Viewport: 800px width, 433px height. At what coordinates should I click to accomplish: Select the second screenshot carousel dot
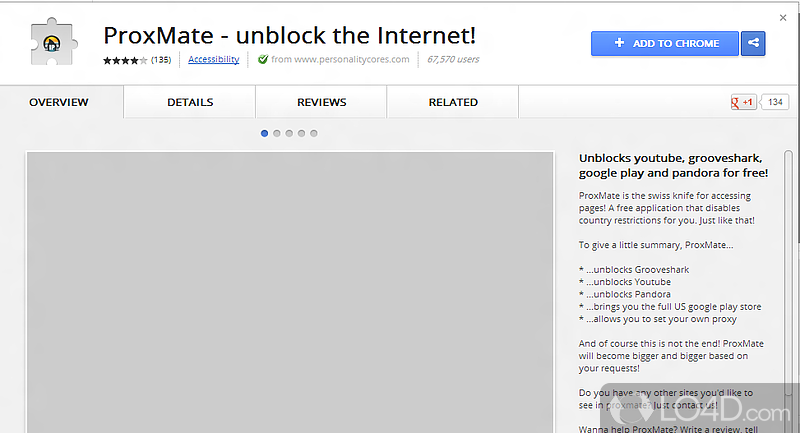[x=277, y=134]
